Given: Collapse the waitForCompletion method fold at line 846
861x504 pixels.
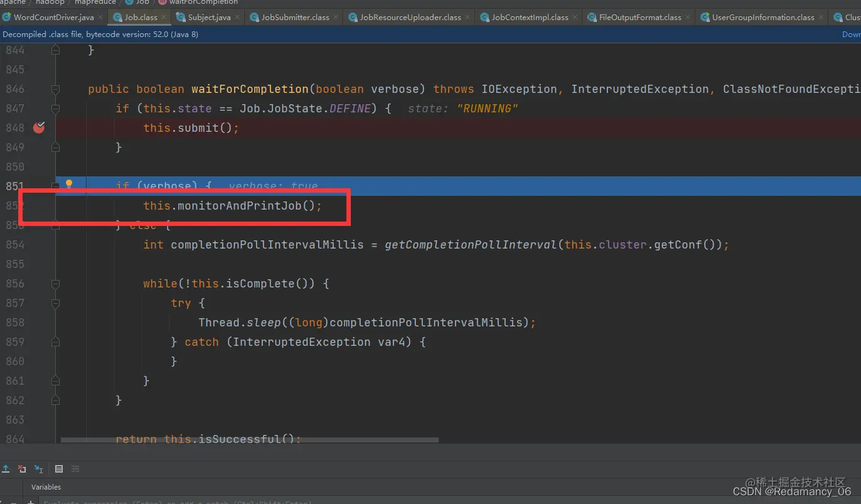Looking at the screenshot, I should [x=55, y=88].
